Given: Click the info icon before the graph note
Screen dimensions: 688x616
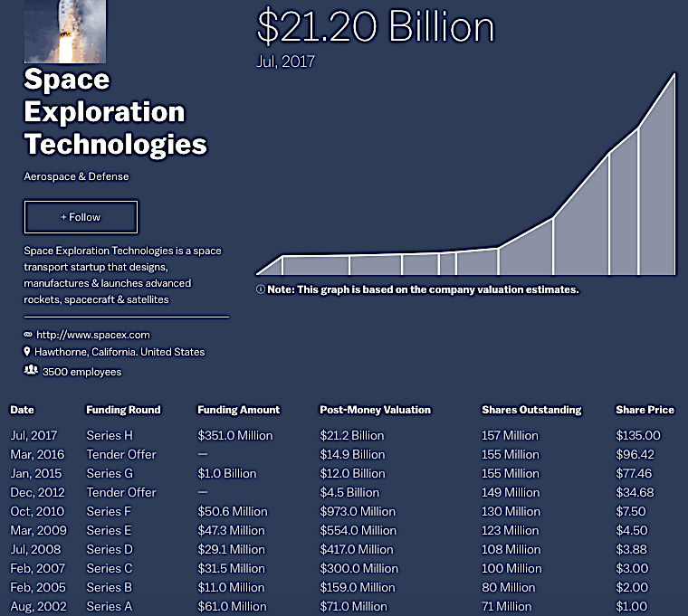Looking at the screenshot, I should coord(261,289).
